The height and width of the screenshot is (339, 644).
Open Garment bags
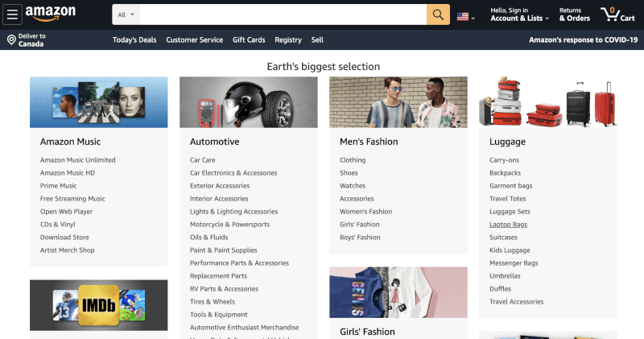[510, 186]
